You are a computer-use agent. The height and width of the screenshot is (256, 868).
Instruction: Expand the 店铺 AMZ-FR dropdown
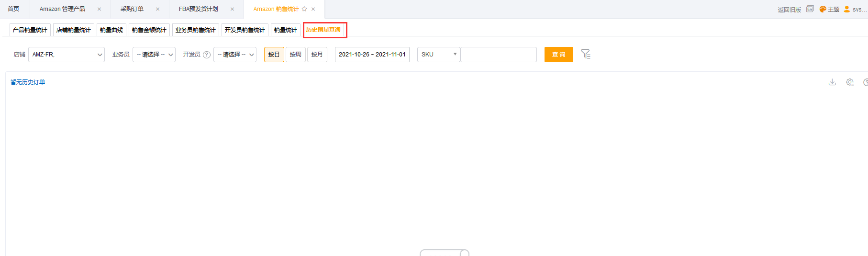(67, 55)
